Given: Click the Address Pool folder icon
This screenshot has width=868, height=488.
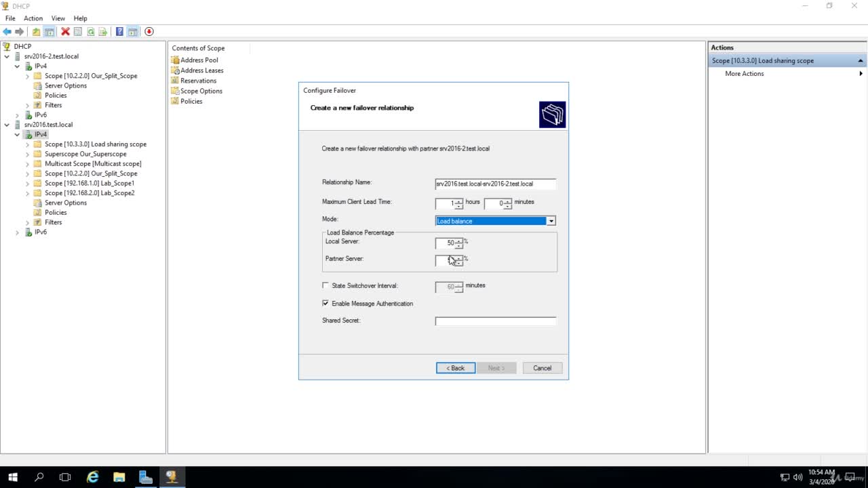Looking at the screenshot, I should 176,60.
